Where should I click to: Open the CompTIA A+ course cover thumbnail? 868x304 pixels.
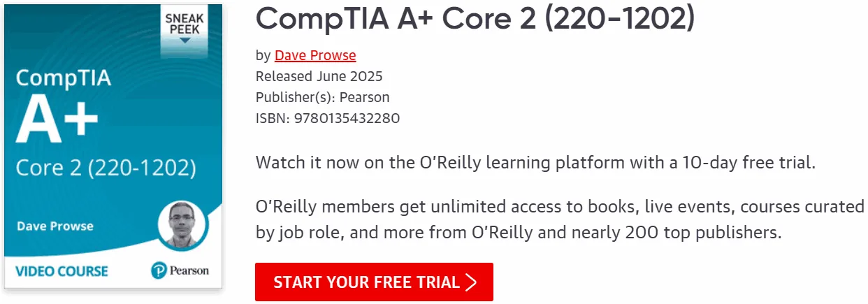pos(113,147)
